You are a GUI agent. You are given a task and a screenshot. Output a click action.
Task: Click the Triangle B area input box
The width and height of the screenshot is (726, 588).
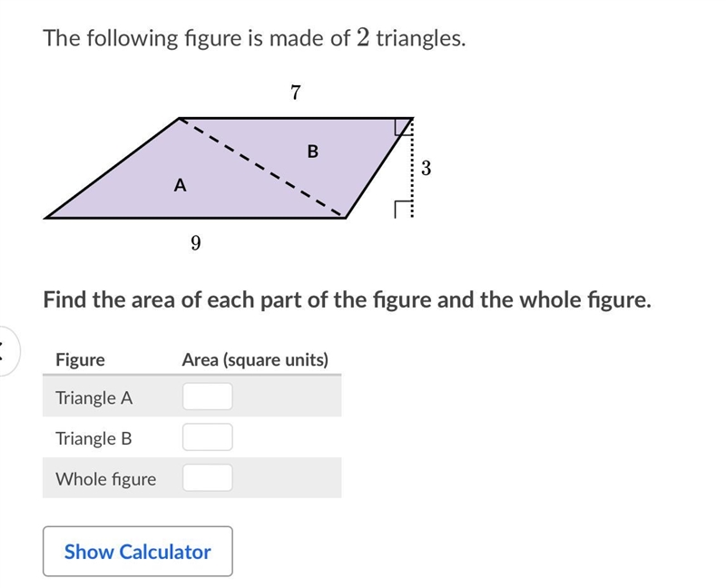[208, 437]
